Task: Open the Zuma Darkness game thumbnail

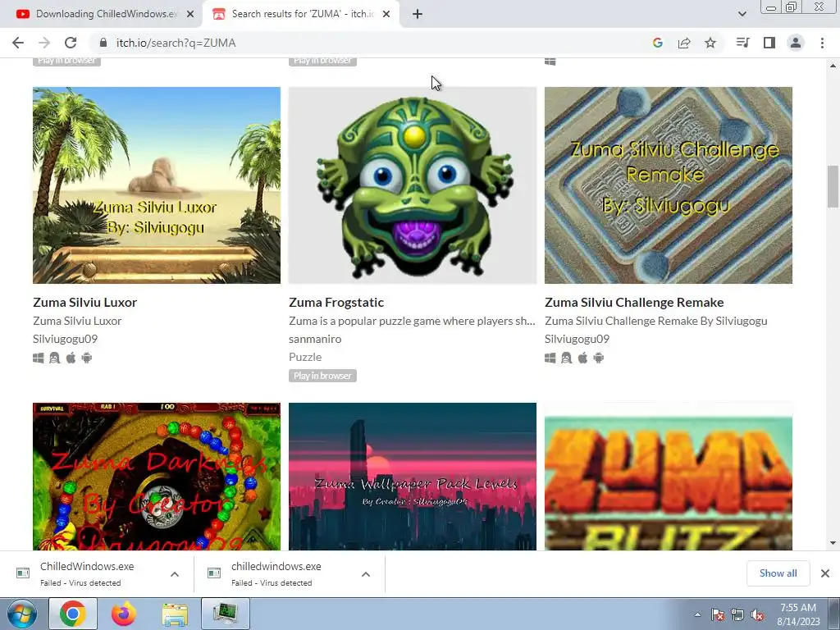Action: (x=157, y=477)
